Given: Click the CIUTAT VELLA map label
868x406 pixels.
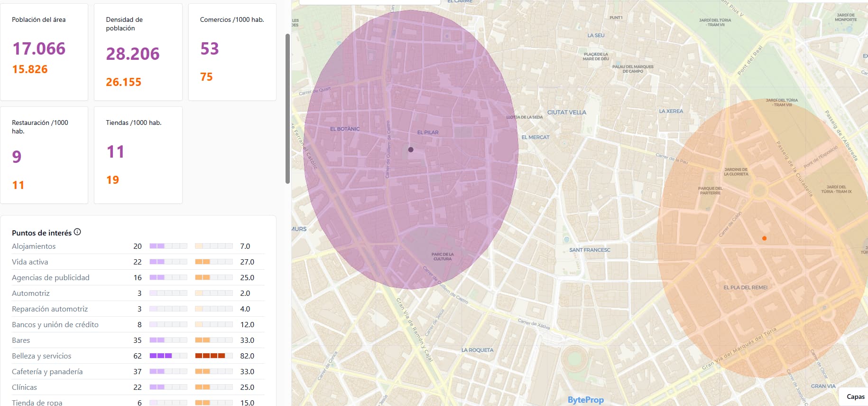Looking at the screenshot, I should point(566,113).
